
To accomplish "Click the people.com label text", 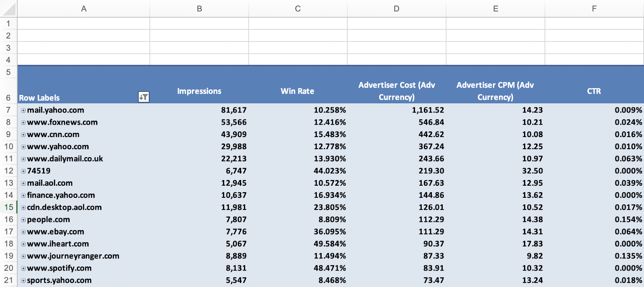I will [x=48, y=219].
